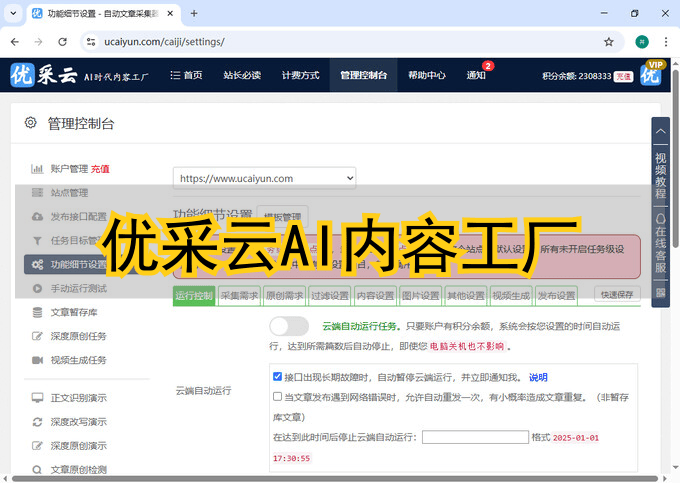Viewport: 680px width, 483px height.
Task: Expand the 视频教程 side panel
Action: coord(660,174)
